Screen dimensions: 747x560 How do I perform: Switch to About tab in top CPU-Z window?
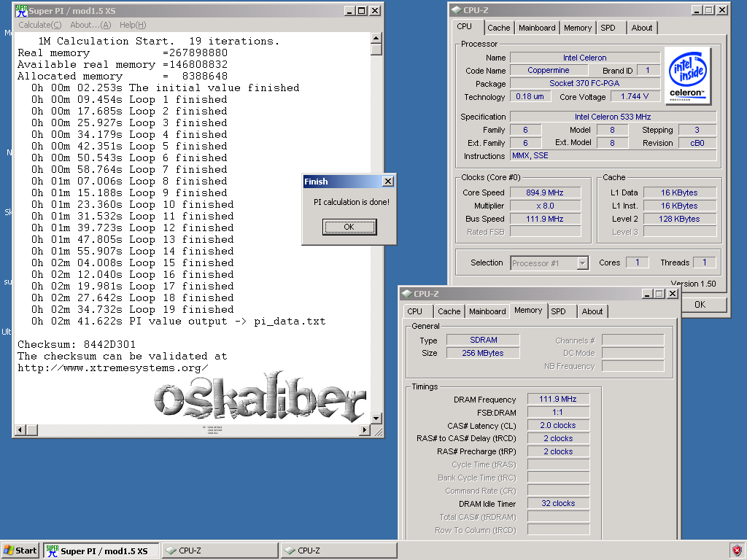point(642,28)
